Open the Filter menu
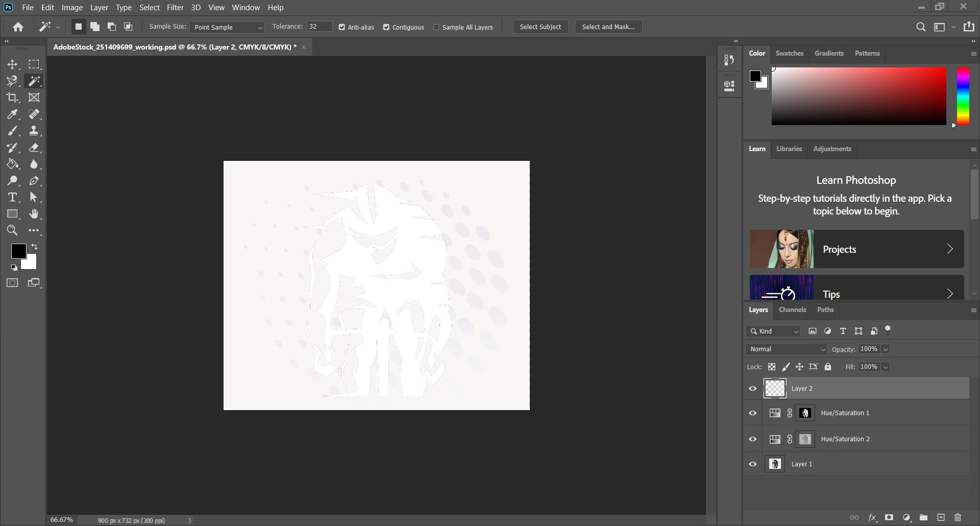Image resolution: width=980 pixels, height=526 pixels. click(175, 8)
